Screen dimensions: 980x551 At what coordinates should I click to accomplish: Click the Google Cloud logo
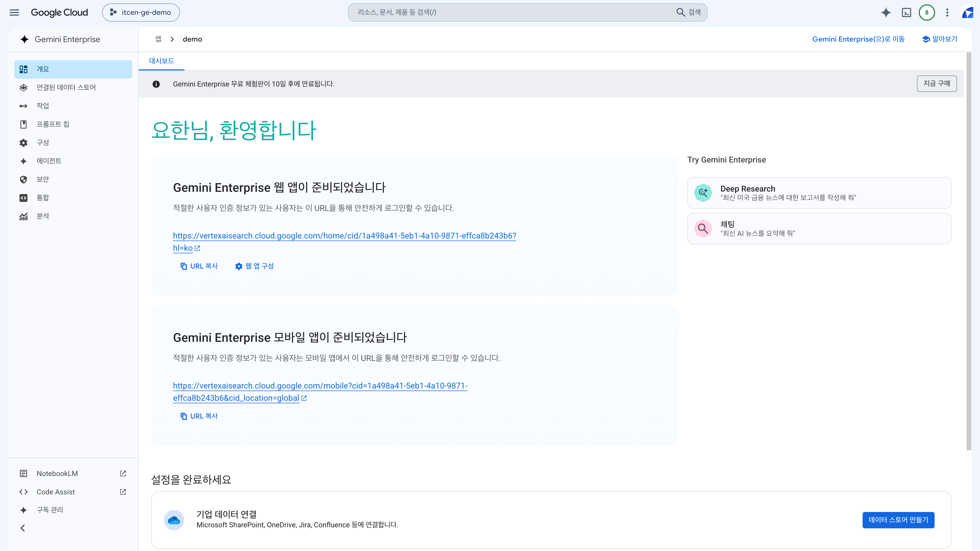59,12
